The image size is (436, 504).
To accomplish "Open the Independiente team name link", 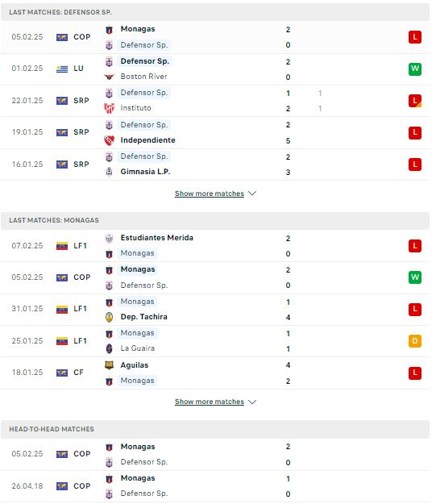I will pyautogui.click(x=147, y=140).
